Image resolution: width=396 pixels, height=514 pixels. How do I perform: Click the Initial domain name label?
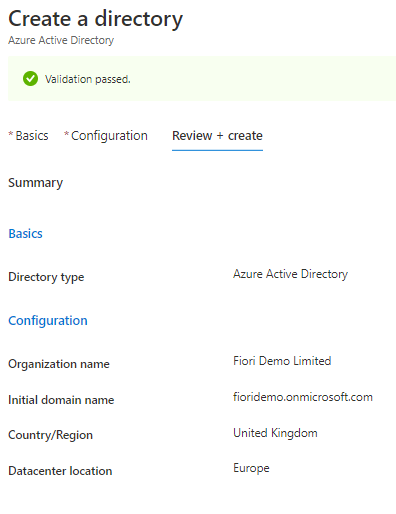[x=61, y=400]
